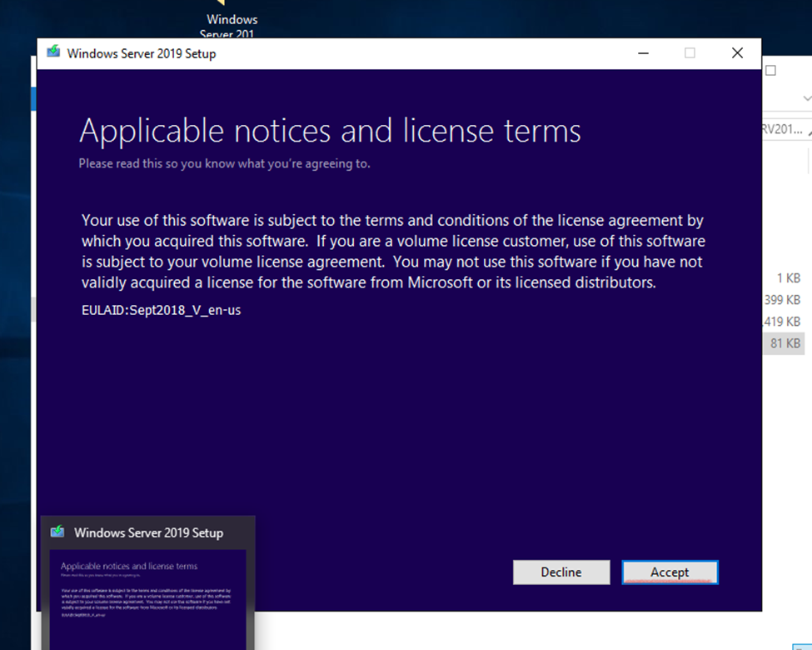Image resolution: width=812 pixels, height=650 pixels.
Task: Maximize the background Explorer window
Action: (770, 71)
